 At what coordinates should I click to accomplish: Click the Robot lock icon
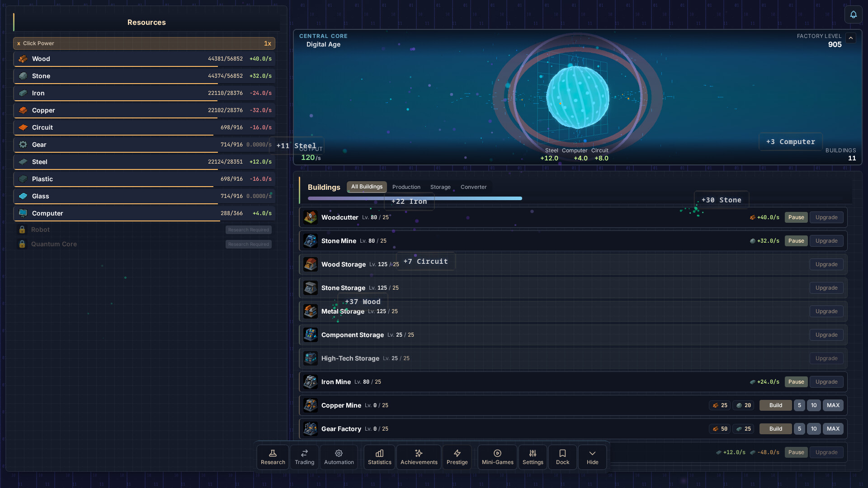[x=22, y=230]
